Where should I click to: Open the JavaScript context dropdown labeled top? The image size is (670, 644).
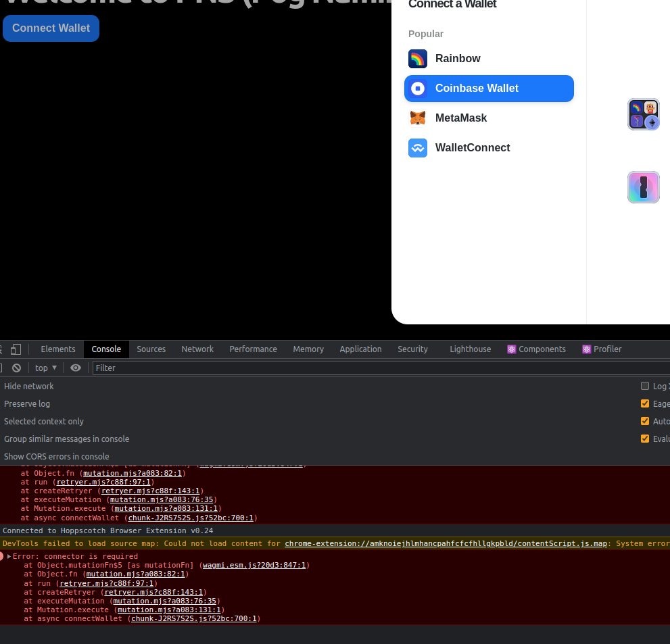coord(45,368)
